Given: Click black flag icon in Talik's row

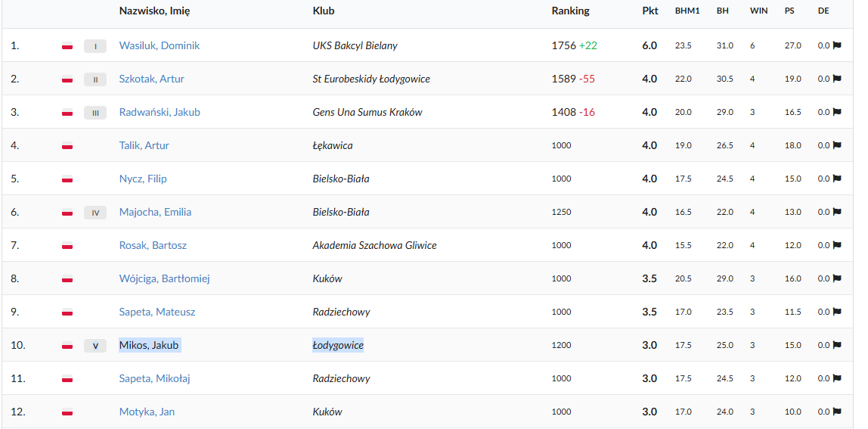Looking at the screenshot, I should tap(837, 145).
